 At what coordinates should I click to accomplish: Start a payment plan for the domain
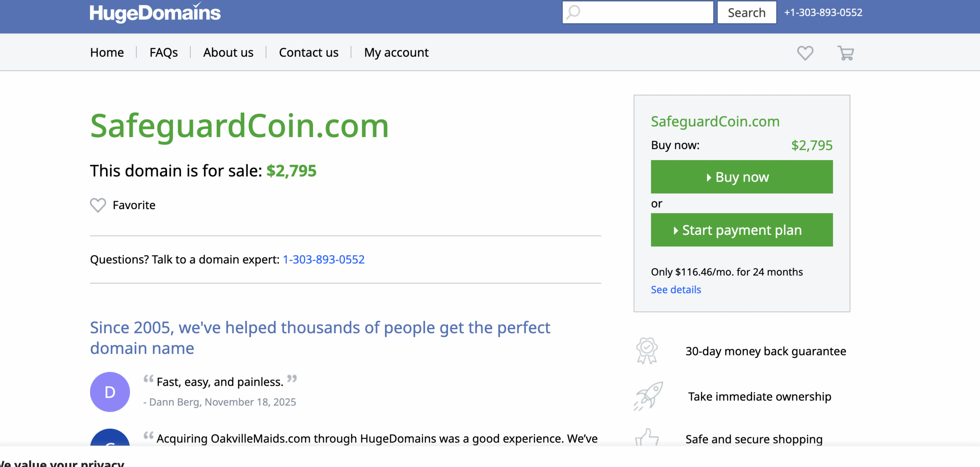741,229
